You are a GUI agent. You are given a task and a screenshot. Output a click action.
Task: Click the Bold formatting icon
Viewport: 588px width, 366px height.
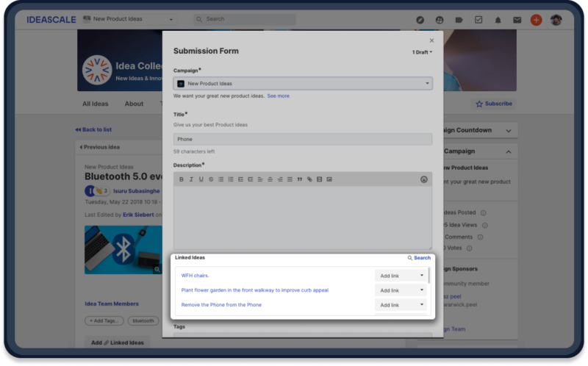point(182,179)
